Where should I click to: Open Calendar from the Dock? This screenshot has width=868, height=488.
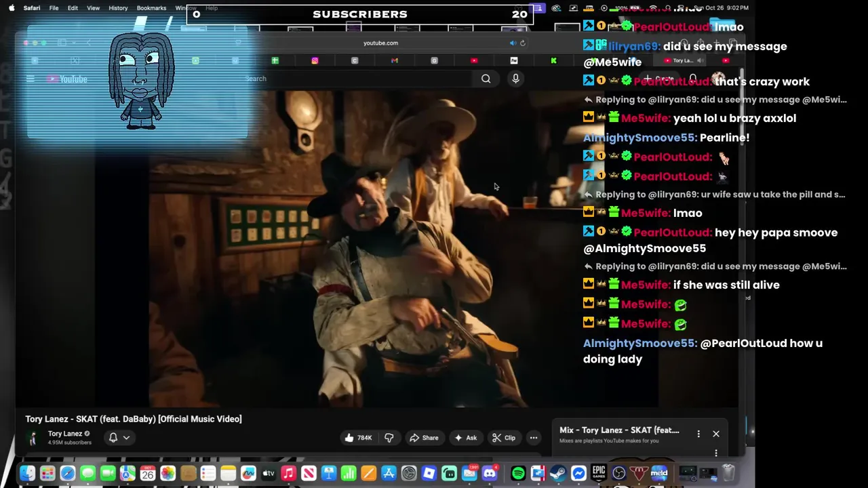tap(148, 473)
